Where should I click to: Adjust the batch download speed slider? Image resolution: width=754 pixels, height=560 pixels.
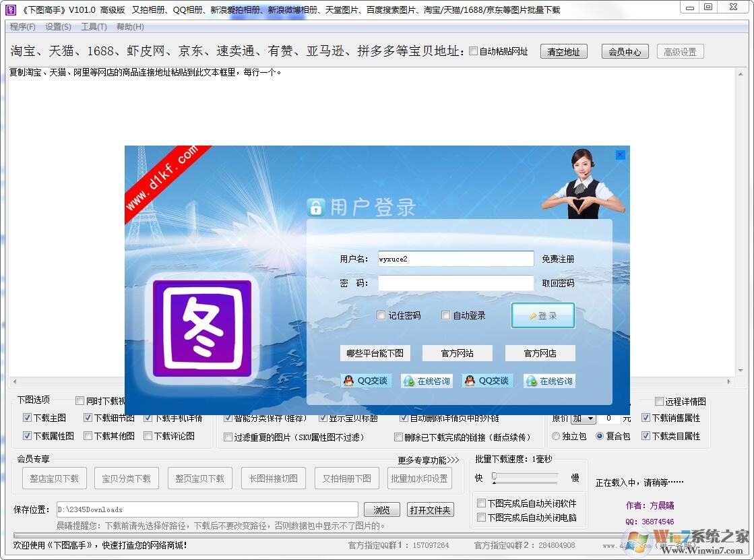[495, 478]
